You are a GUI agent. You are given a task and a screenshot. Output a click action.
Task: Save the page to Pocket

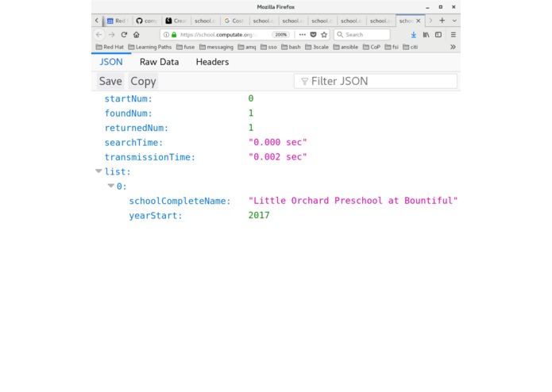[313, 34]
